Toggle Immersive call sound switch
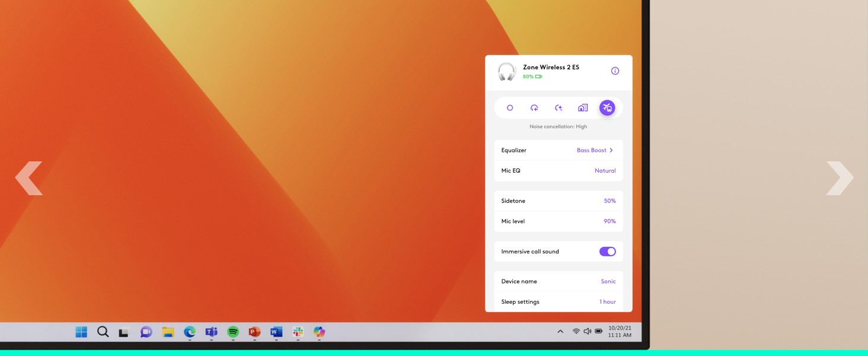The image size is (868, 356). pyautogui.click(x=607, y=252)
